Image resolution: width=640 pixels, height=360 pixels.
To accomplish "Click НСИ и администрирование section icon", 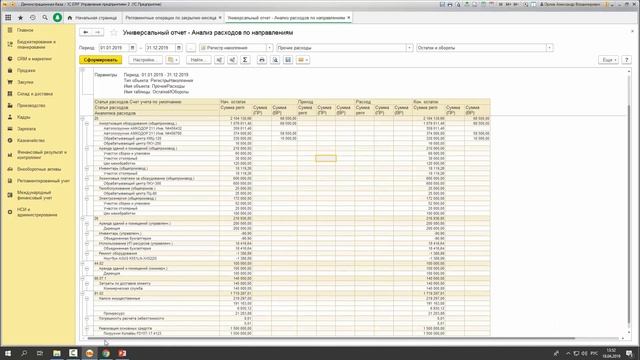I will click(10, 212).
